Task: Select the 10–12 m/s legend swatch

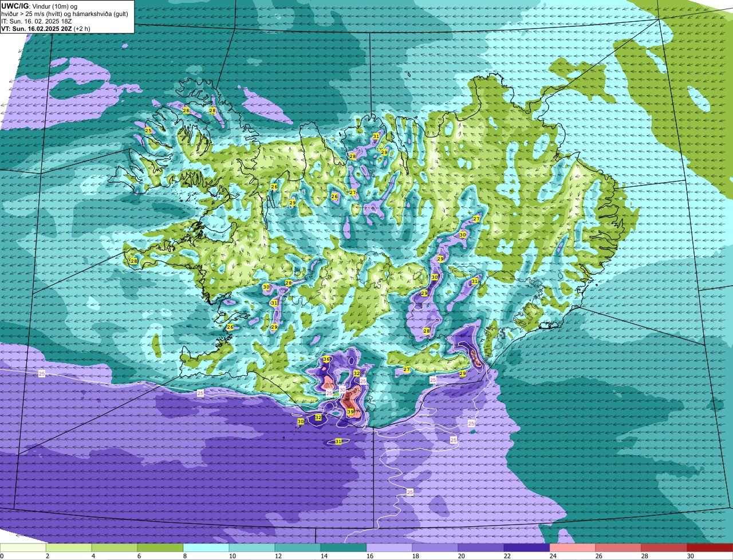Action: [x=252, y=548]
